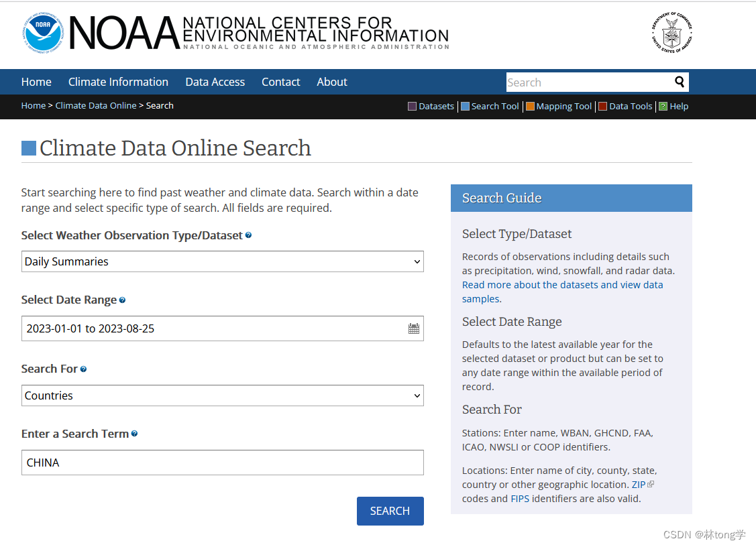Click the orange Mapping Tool square icon
Image resolution: width=756 pixels, height=547 pixels.
coord(530,107)
